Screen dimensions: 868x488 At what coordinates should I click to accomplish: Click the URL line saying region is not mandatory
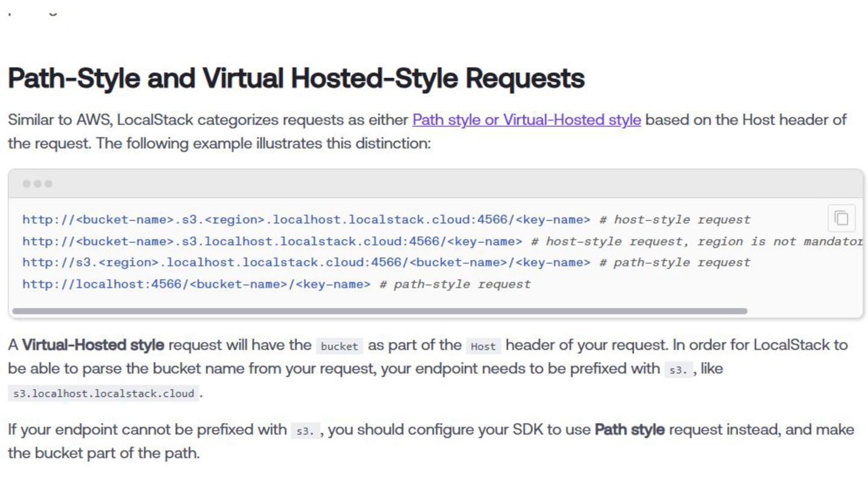click(x=443, y=242)
